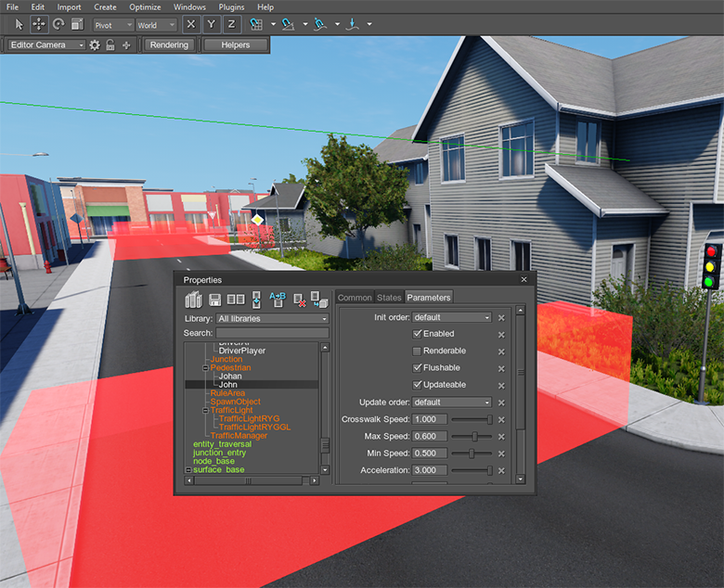This screenshot has width=724, height=588.
Task: Enable the Renderable checkbox
Action: (x=418, y=351)
